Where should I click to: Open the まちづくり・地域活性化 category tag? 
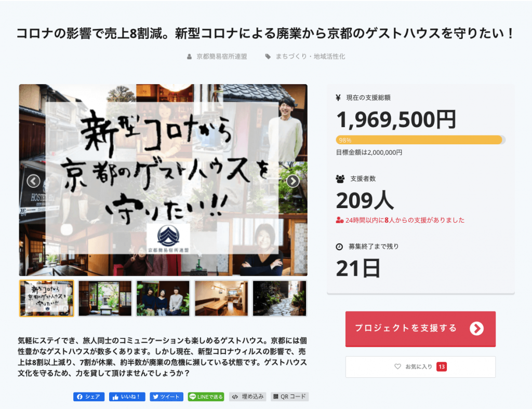(310, 57)
